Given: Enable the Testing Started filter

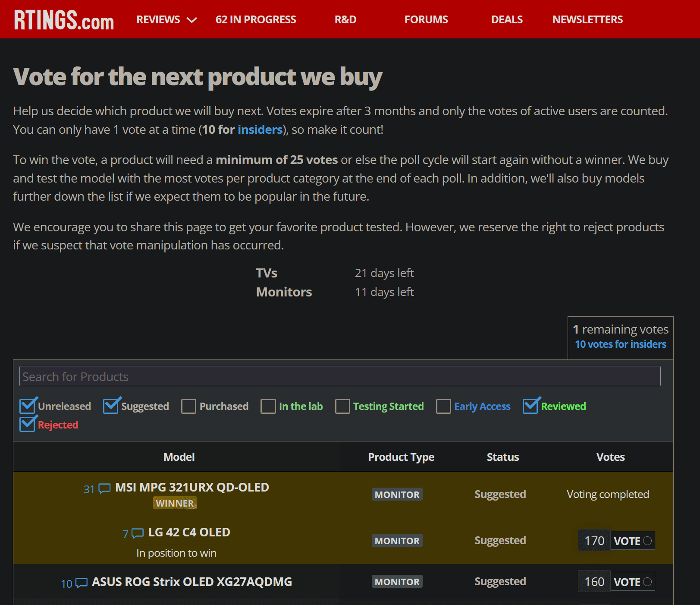Looking at the screenshot, I should pyautogui.click(x=342, y=406).
